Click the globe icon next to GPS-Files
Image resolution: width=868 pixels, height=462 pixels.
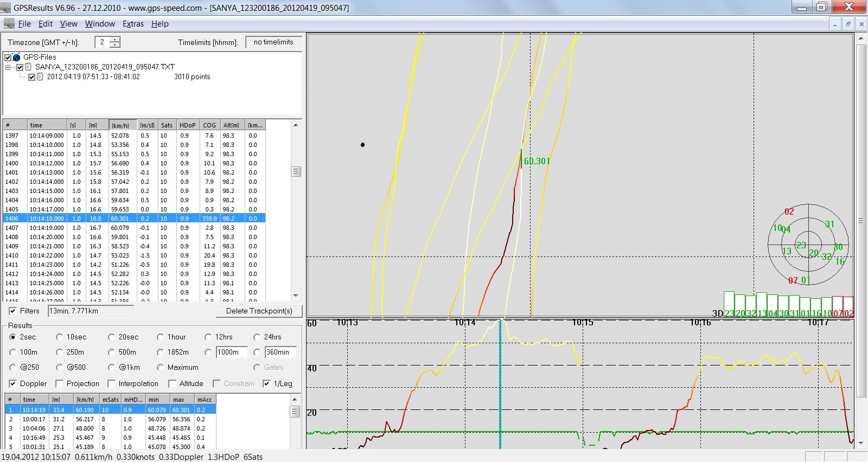(17, 57)
